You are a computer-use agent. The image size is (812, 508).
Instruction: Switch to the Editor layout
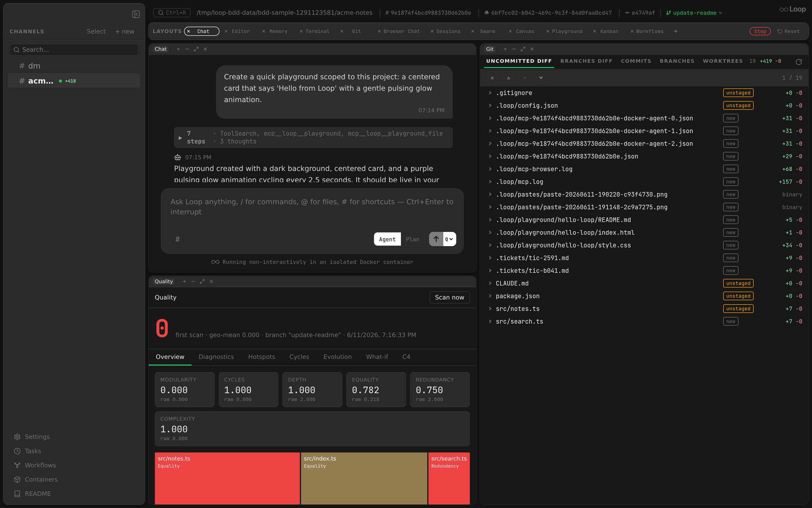(241, 31)
